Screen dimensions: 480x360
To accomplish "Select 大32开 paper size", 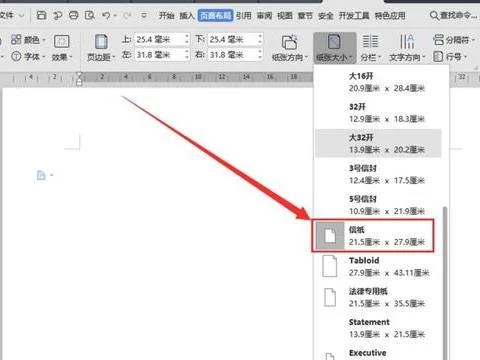I will pyautogui.click(x=378, y=143).
